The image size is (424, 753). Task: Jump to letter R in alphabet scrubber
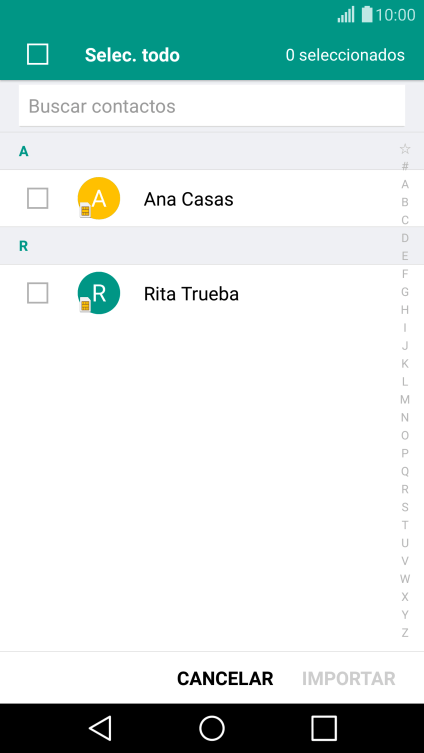(405, 489)
